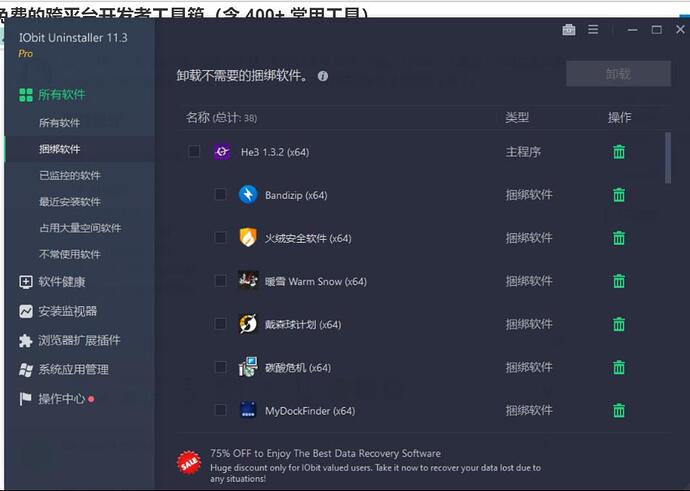Click the 软件健康 sidebar icon
This screenshot has width=690, height=491.
pyautogui.click(x=26, y=282)
